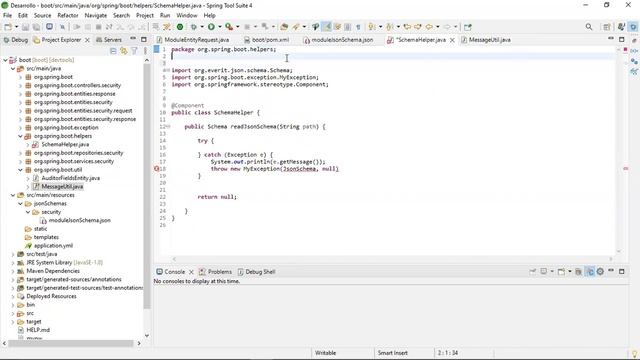The width and height of the screenshot is (640, 360).
Task: Open the Servers view tab
Action: tap(109, 40)
